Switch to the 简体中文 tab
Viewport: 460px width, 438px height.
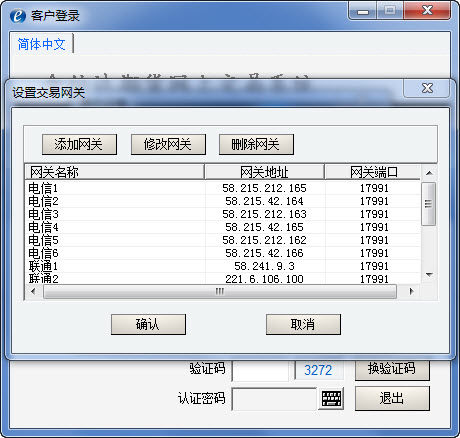pos(41,44)
